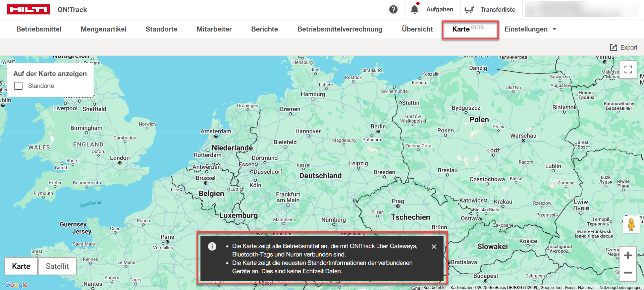Click the Krakau city label
Screen dimensions: 644x290
[503, 202]
